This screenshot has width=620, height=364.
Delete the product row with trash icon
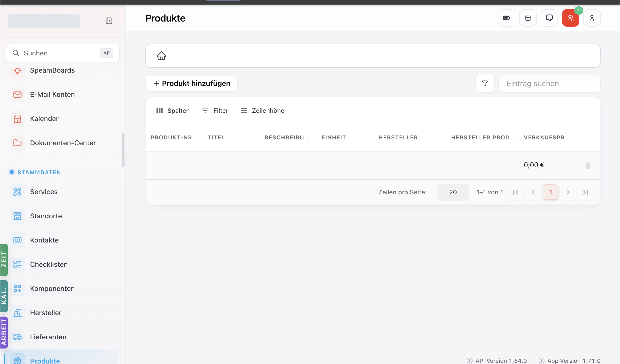(x=588, y=165)
